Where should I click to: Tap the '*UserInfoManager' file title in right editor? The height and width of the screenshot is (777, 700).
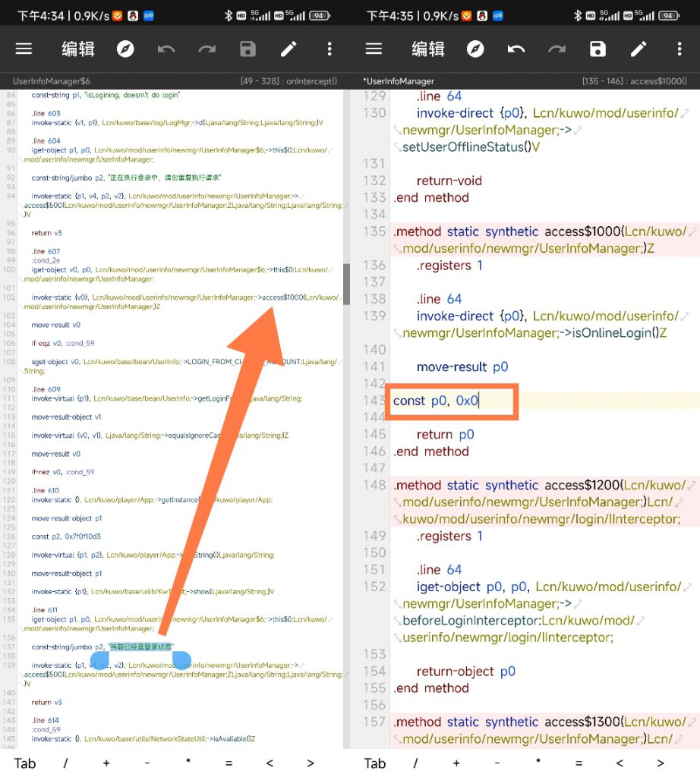(399, 81)
